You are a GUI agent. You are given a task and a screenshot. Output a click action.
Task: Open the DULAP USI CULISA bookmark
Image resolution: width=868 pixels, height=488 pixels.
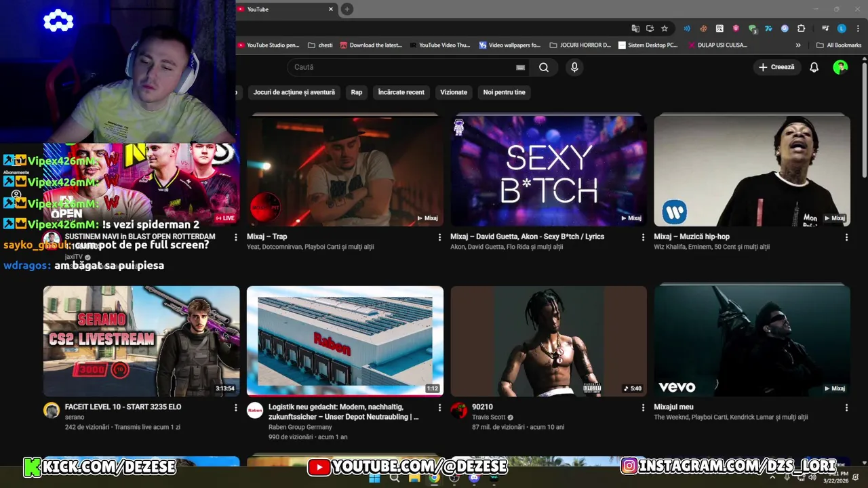[717, 45]
